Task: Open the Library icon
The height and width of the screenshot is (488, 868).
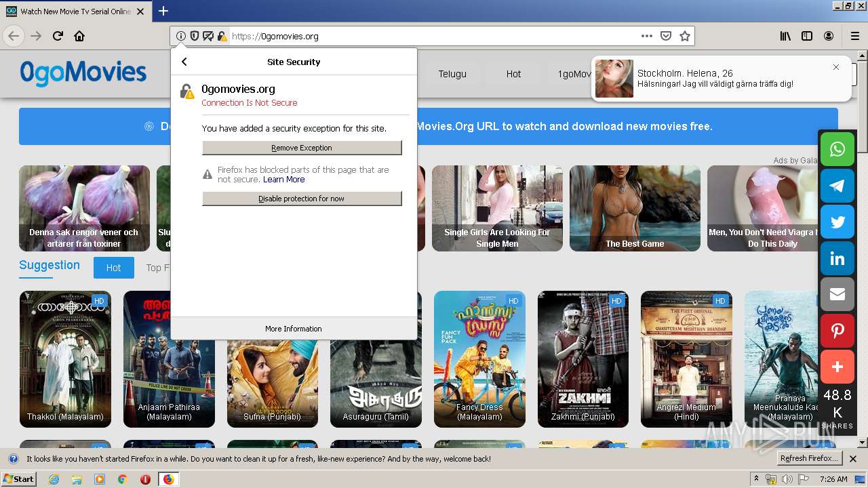Action: click(x=785, y=36)
